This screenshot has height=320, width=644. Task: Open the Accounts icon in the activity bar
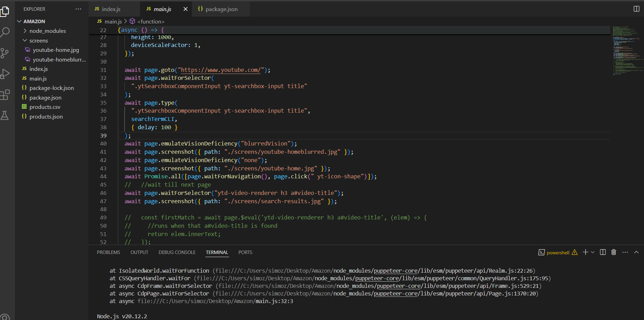[5, 317]
